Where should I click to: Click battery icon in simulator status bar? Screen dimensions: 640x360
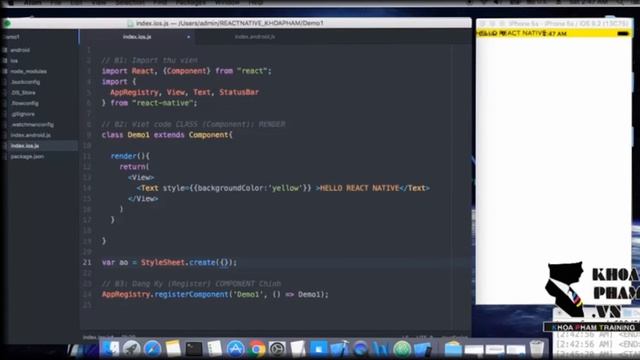[x=623, y=33]
